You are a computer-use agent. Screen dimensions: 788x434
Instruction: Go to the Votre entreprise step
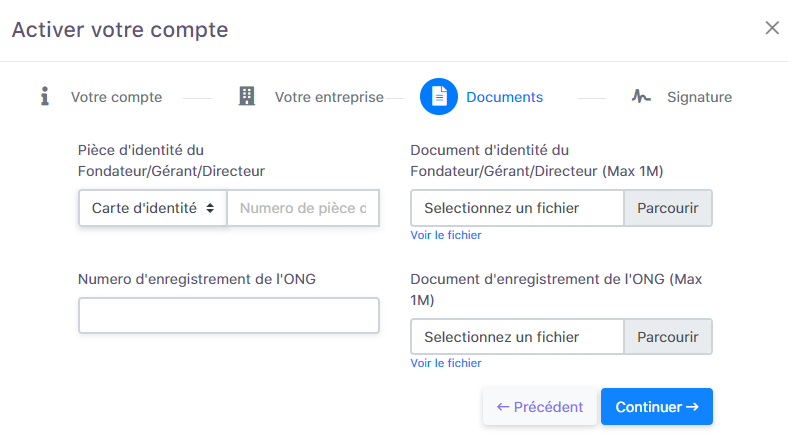329,97
